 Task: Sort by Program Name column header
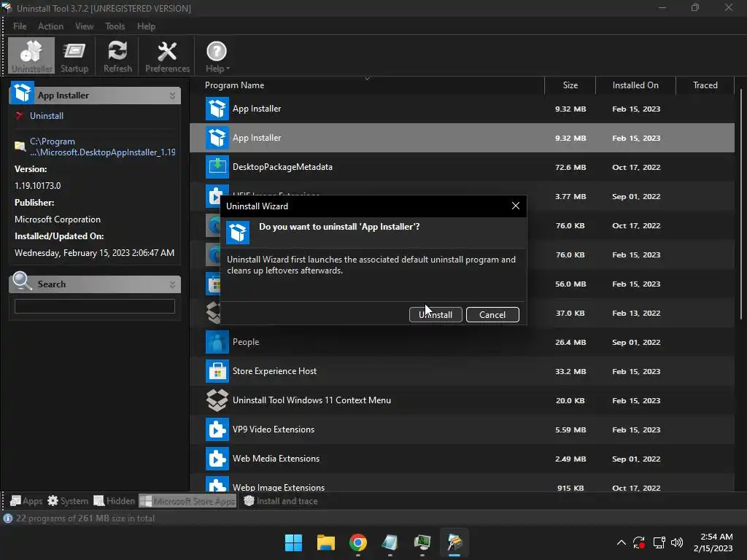pyautogui.click(x=234, y=85)
